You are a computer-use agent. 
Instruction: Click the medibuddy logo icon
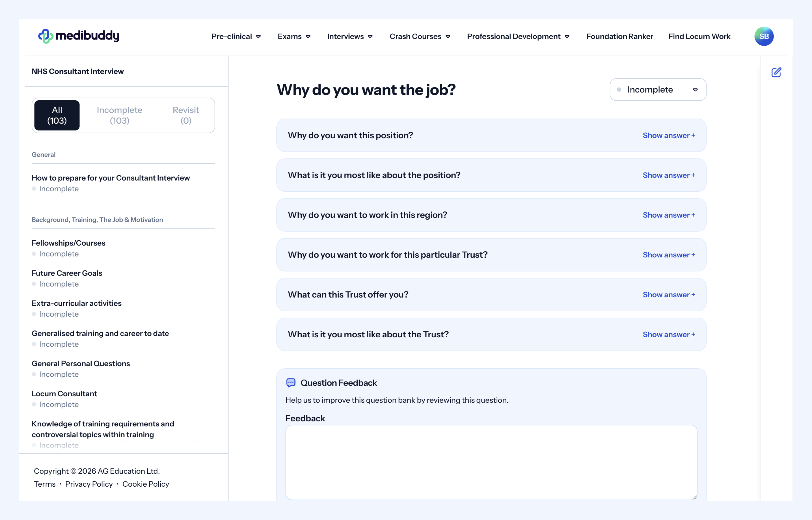46,36
